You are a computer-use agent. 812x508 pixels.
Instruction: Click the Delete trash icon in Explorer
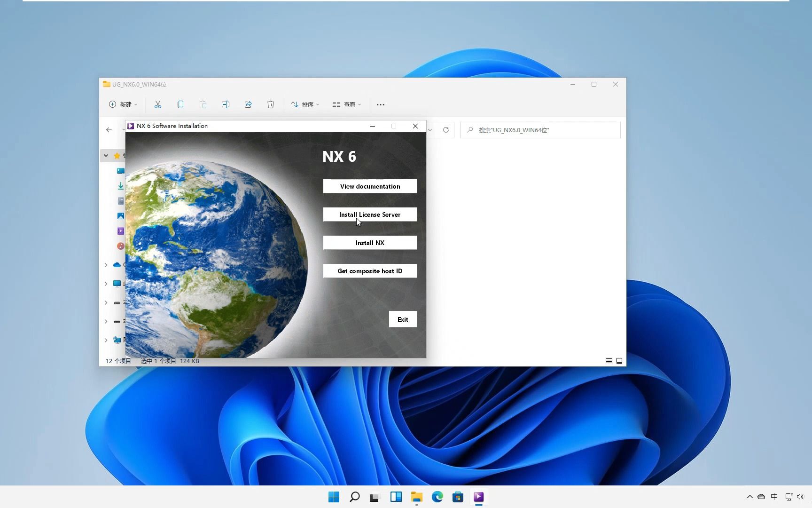click(271, 104)
